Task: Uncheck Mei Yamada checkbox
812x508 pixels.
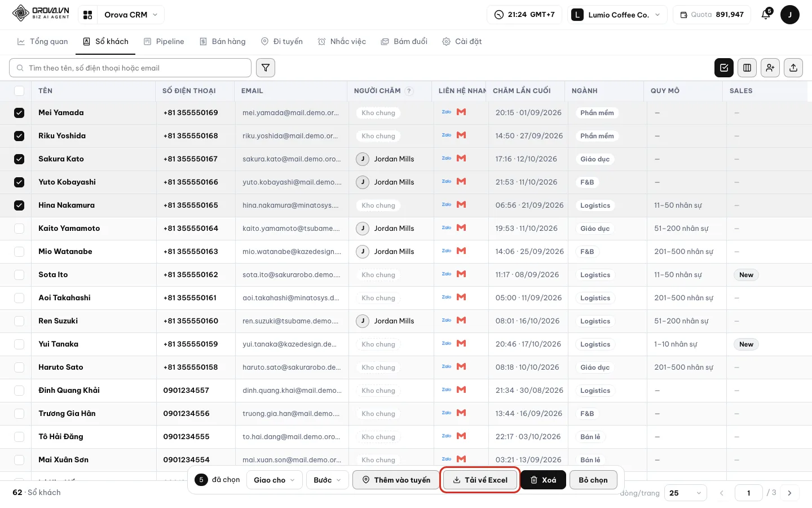Action: (x=19, y=113)
